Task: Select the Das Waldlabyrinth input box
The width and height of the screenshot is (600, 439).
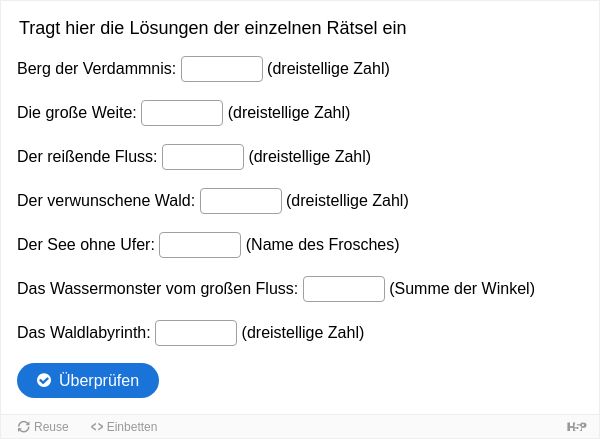Action: 196,333
